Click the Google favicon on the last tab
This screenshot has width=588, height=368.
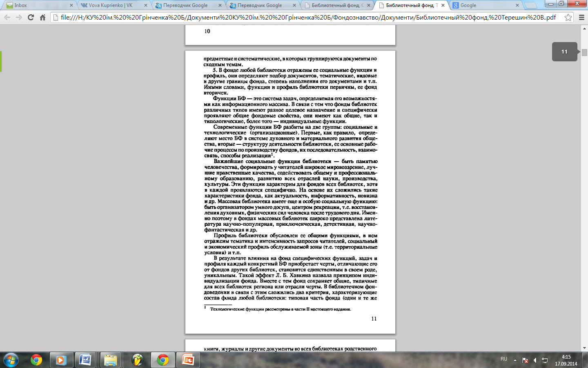(456, 5)
